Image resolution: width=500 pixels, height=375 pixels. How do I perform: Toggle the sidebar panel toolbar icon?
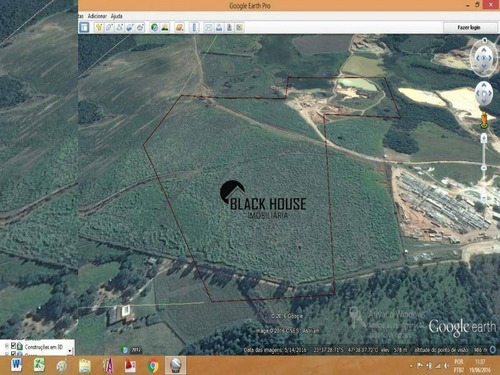(84, 27)
